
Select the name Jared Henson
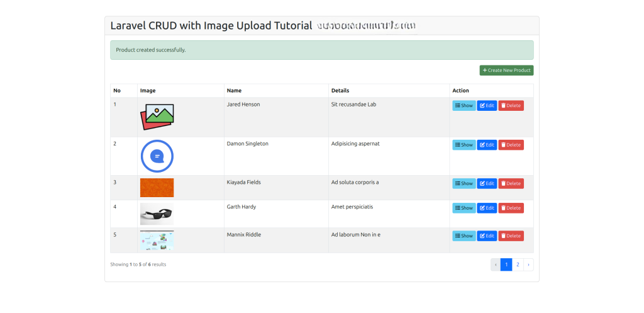[243, 105]
